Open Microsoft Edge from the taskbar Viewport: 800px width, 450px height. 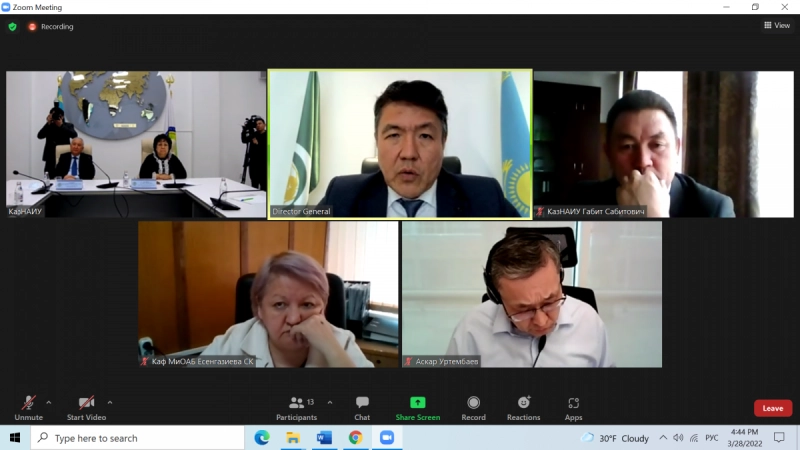pos(262,438)
